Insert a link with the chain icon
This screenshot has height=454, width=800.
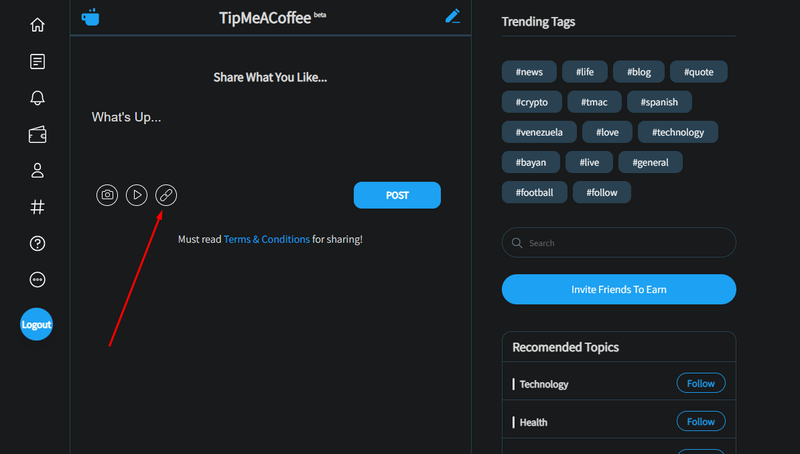166,195
